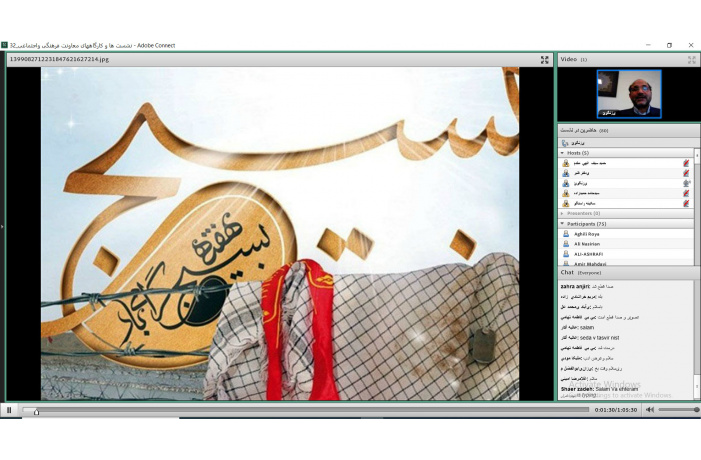
Task: Click the third host's avatar icon
Action: pyautogui.click(x=566, y=183)
